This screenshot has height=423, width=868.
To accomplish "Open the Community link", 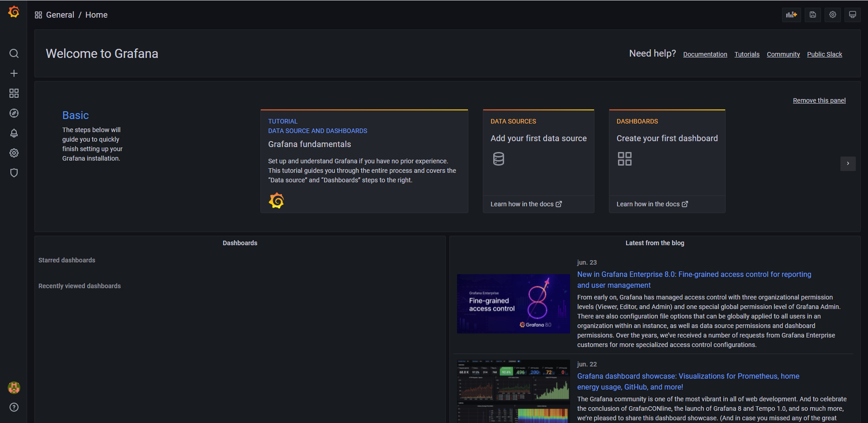I will click(x=783, y=54).
